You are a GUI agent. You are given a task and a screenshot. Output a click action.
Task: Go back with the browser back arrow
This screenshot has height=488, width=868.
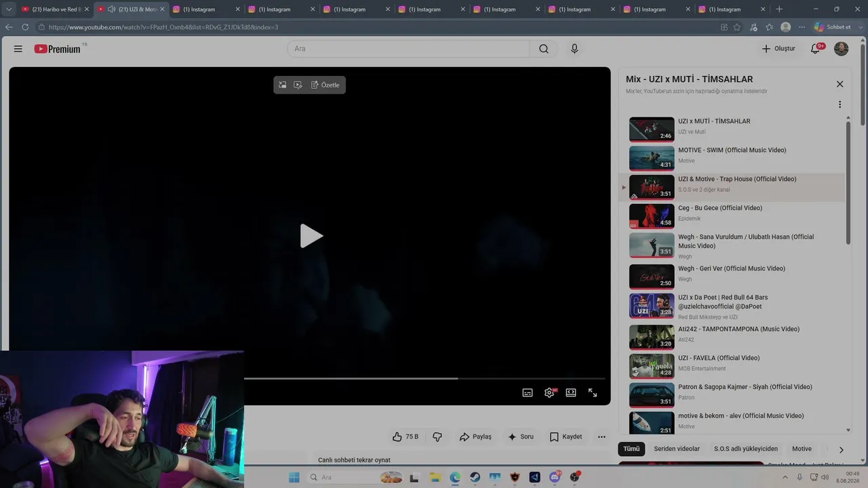point(9,27)
